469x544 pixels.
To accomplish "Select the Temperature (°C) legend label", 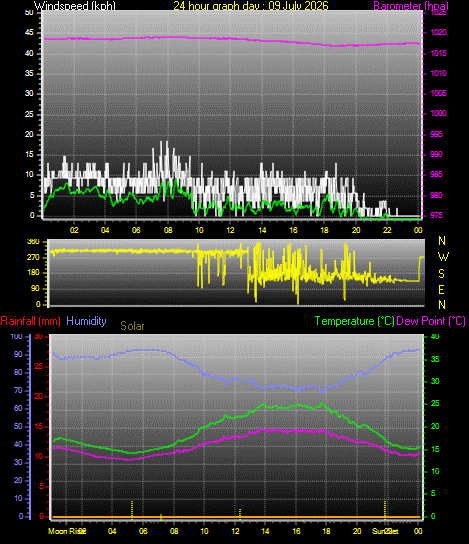I will [x=354, y=321].
